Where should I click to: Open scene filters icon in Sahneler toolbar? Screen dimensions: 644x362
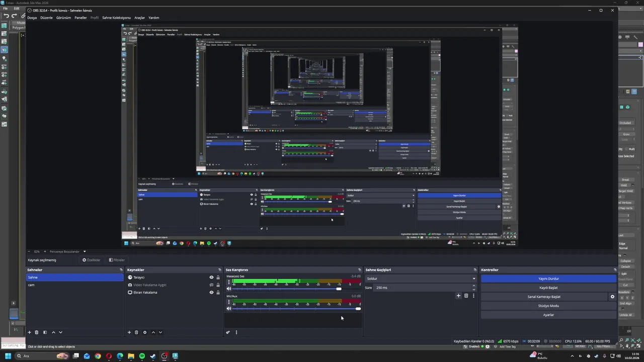coord(45,332)
